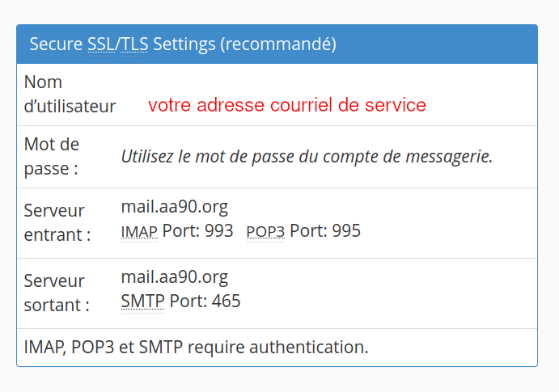
Task: Click the SMTP port number 465
Action: (225, 301)
